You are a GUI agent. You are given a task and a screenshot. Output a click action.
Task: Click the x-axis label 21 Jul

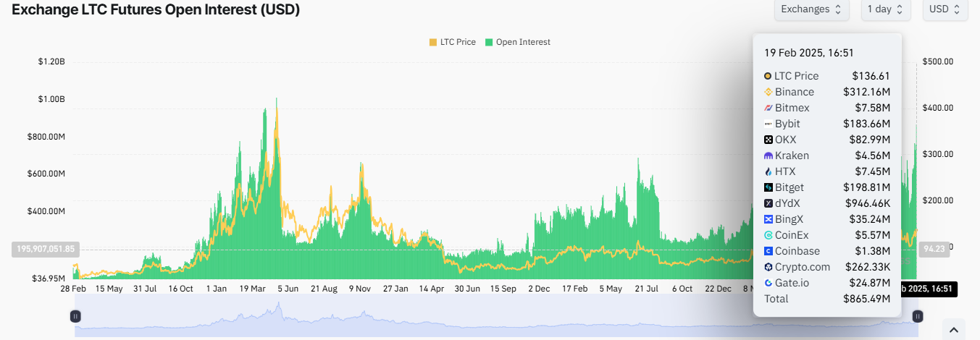(646, 289)
